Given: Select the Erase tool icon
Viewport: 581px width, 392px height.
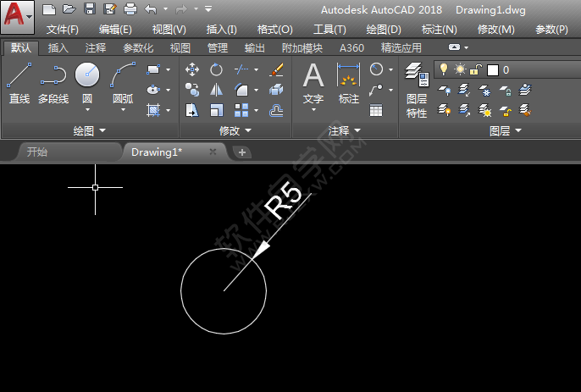Looking at the screenshot, I should (x=276, y=69).
